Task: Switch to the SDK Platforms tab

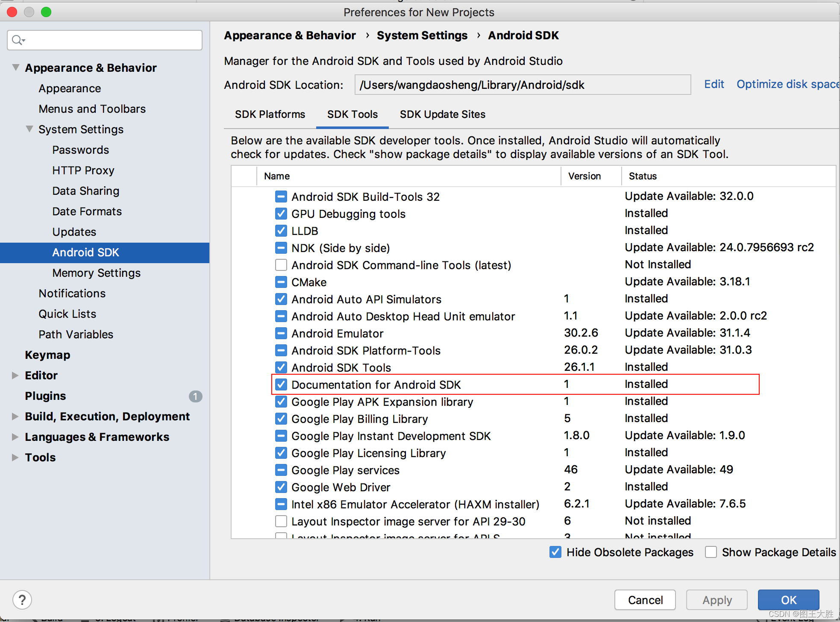Action: (x=270, y=114)
